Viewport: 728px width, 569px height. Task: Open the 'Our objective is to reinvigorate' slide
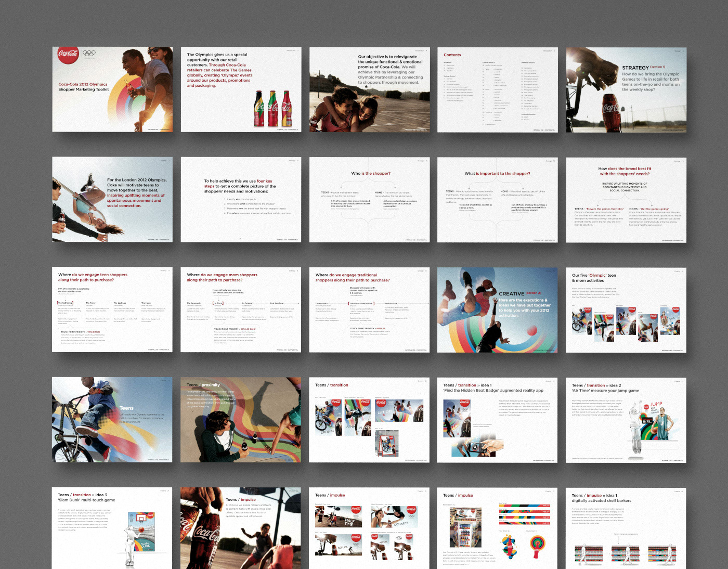[369, 89]
